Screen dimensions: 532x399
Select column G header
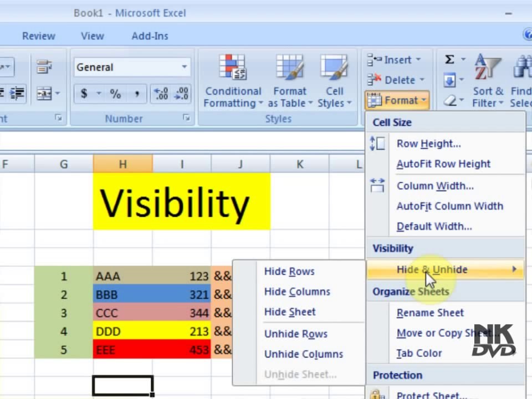[64, 164]
